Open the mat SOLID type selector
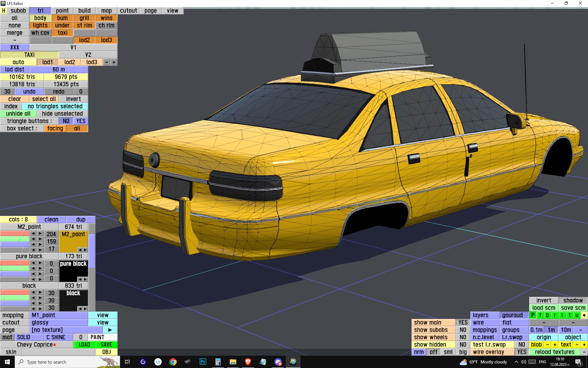Viewport: 588px width, 368px height. point(29,337)
